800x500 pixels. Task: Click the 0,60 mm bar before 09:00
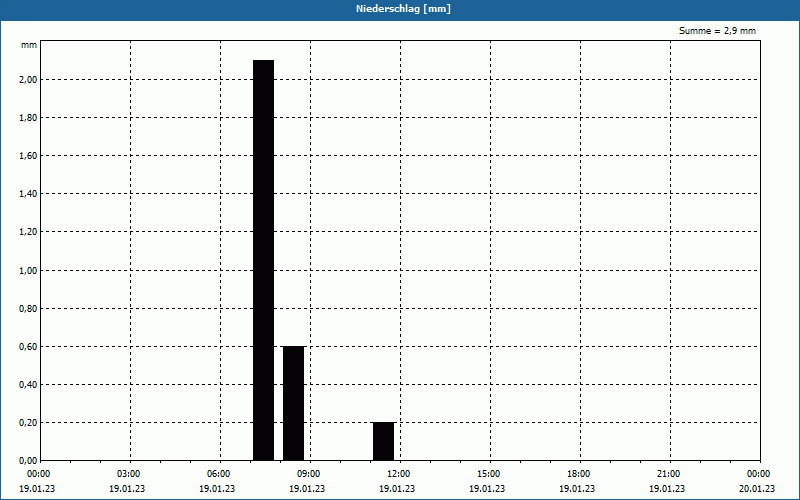pos(294,403)
